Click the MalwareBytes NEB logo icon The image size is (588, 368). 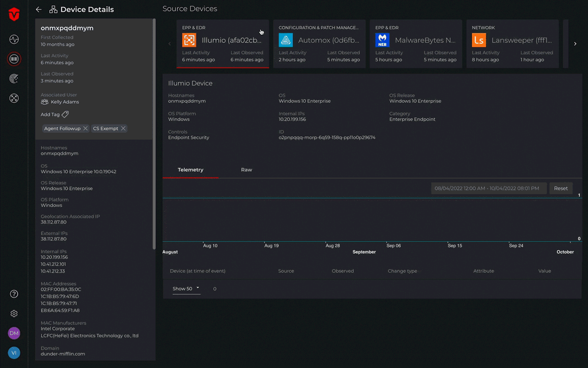coord(382,40)
